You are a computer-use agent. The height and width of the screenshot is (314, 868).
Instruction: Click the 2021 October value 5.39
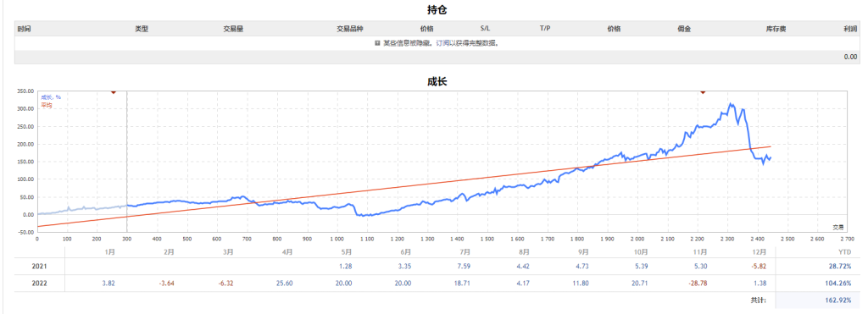click(x=642, y=267)
